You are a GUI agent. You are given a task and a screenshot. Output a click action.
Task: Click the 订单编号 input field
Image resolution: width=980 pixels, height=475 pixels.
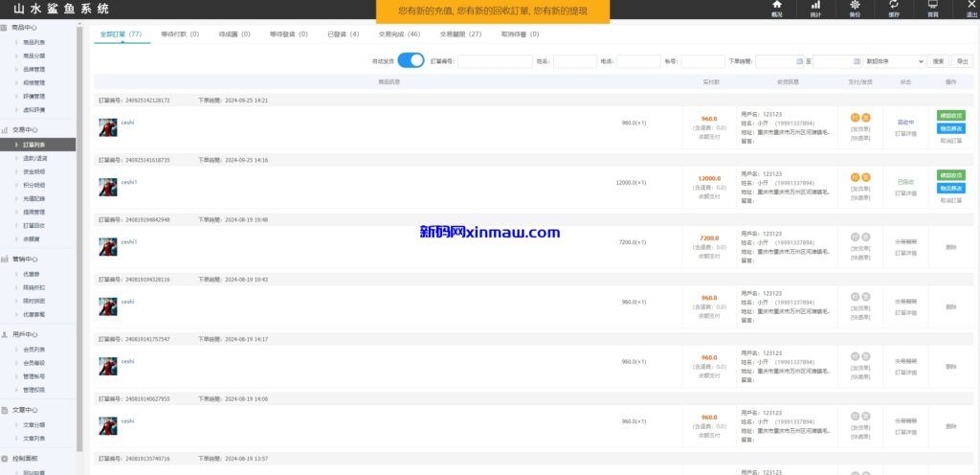[495, 61]
